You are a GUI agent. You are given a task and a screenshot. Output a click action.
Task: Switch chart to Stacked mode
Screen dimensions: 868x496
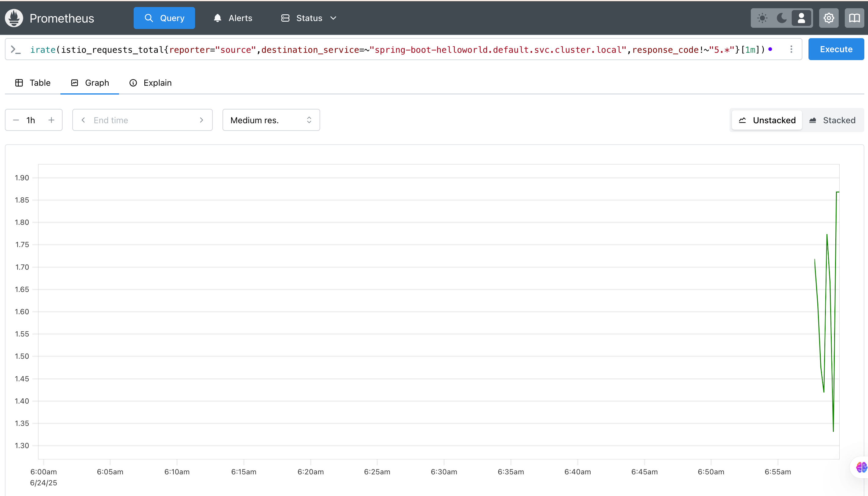(832, 120)
